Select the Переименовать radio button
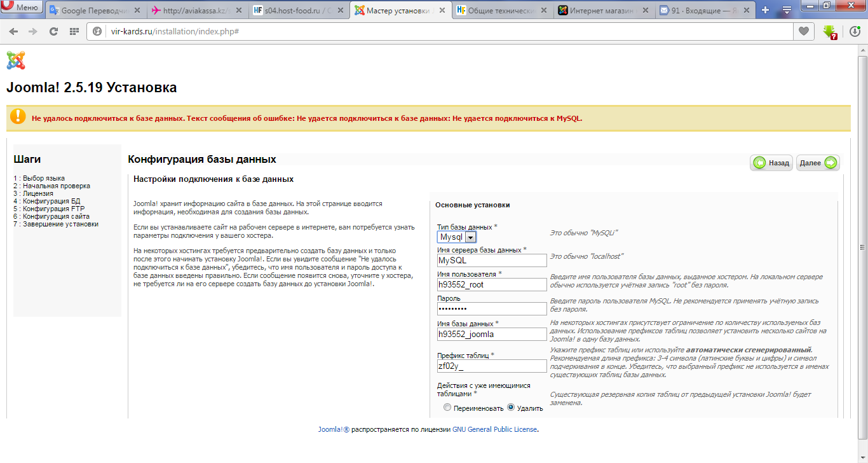This screenshot has width=868, height=463. coord(448,408)
